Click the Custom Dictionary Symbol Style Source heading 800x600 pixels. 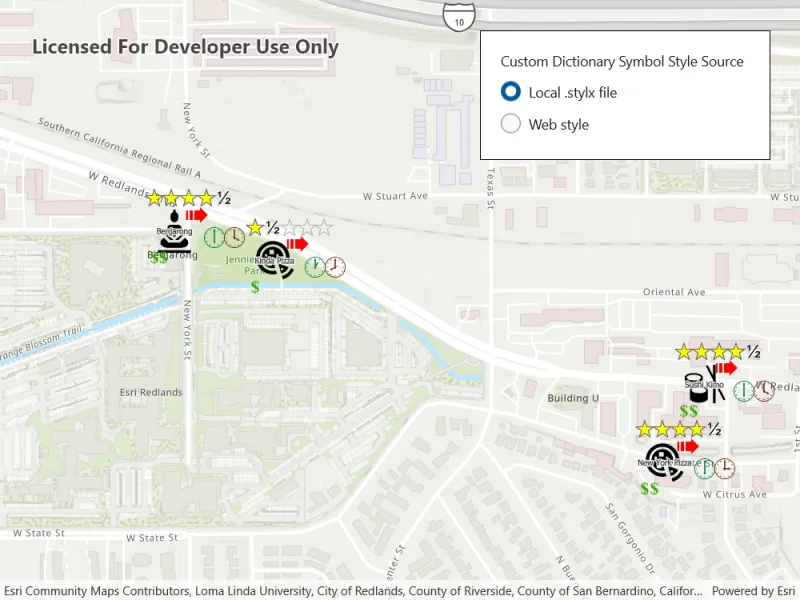point(622,61)
